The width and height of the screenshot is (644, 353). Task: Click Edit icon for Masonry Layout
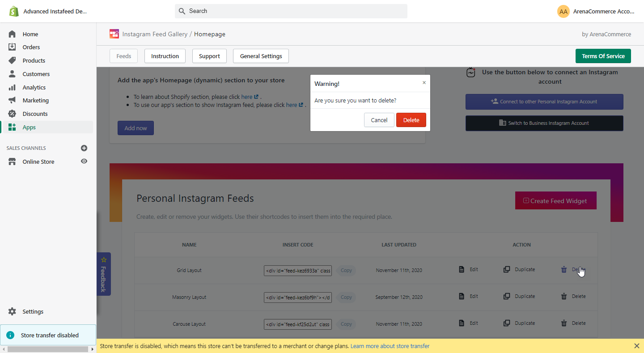[x=462, y=296]
